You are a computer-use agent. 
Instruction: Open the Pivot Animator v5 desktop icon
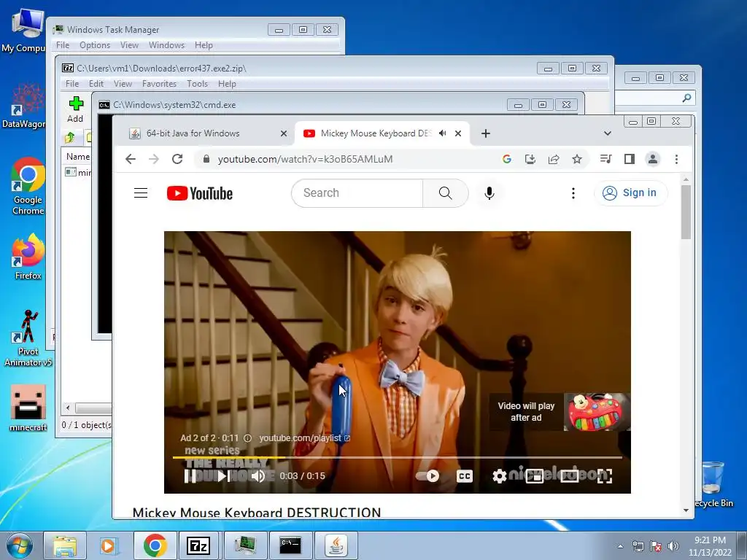(x=28, y=338)
